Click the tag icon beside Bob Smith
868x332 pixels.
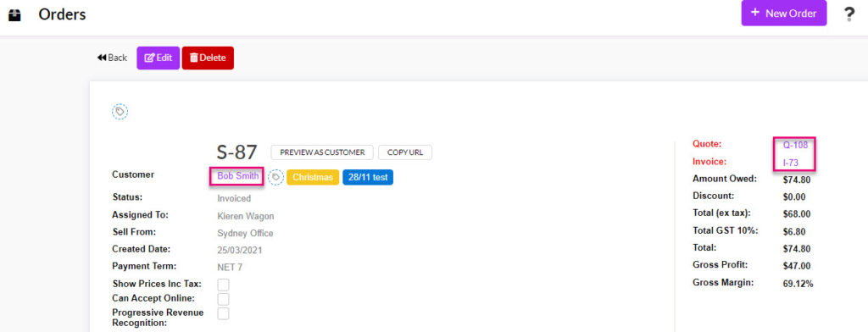275,177
